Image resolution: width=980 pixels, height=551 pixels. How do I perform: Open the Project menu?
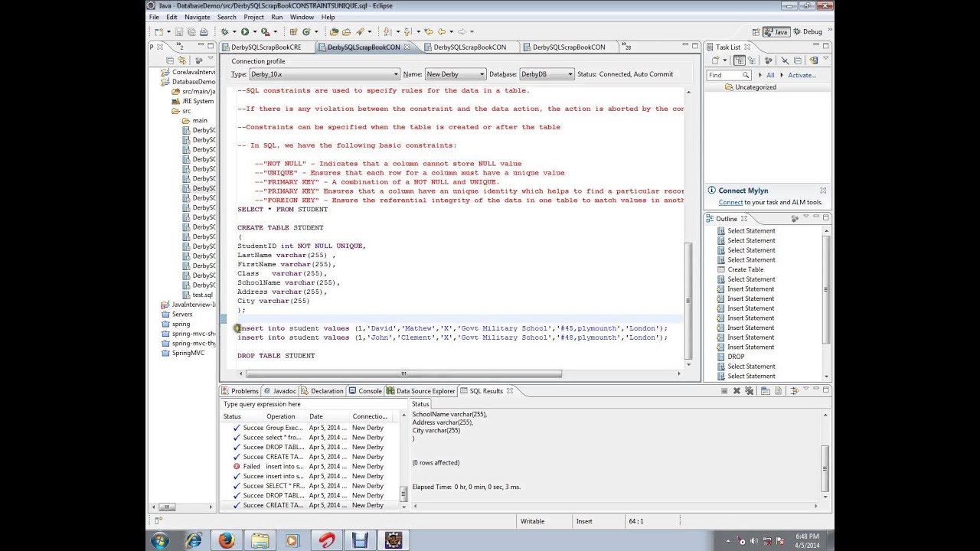253,17
